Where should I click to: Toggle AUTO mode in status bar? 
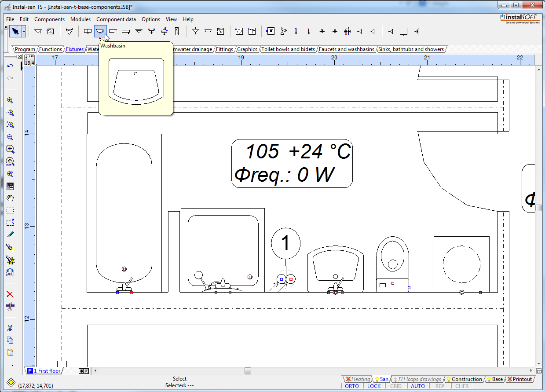tap(418, 386)
